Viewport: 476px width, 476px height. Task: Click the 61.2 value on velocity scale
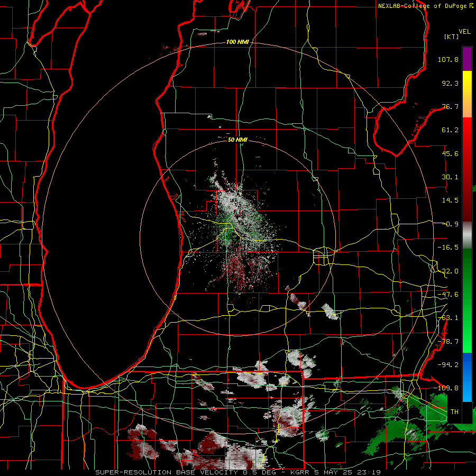[x=450, y=130]
